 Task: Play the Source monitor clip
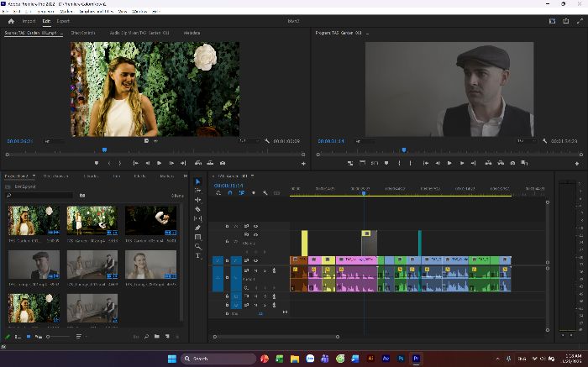[159, 163]
